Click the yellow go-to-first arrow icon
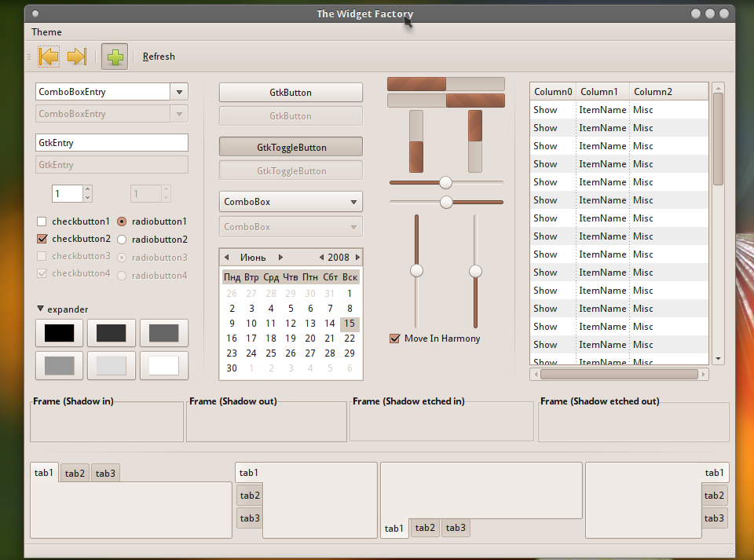Viewport: 754px width, 560px height. [49, 57]
